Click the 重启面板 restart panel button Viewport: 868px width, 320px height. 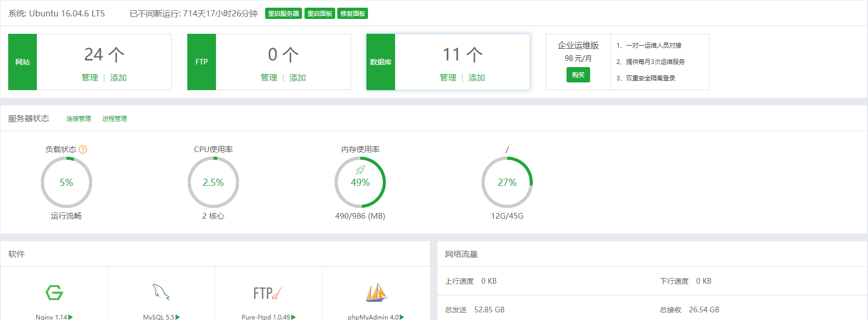coord(320,13)
